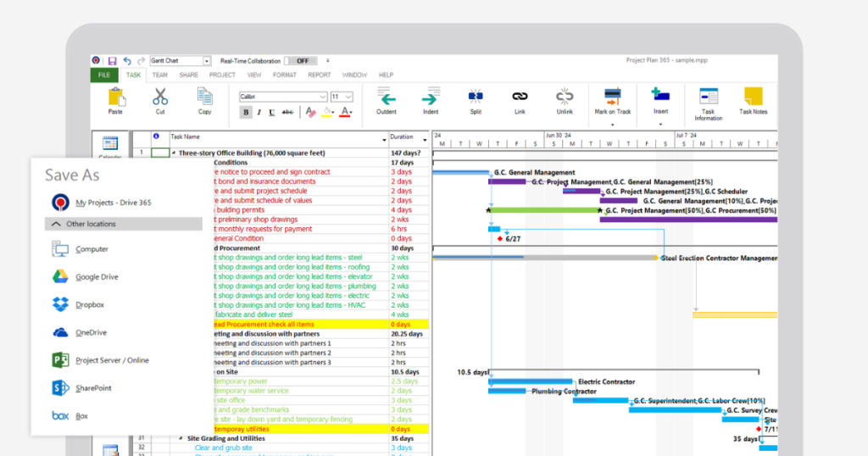Open the FILE tab

[x=104, y=75]
